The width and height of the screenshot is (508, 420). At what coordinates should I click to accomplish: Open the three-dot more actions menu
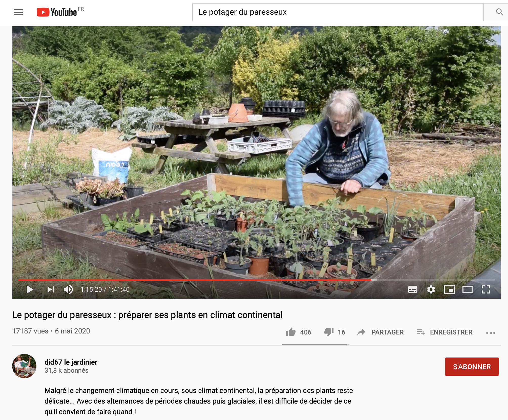pyautogui.click(x=491, y=333)
